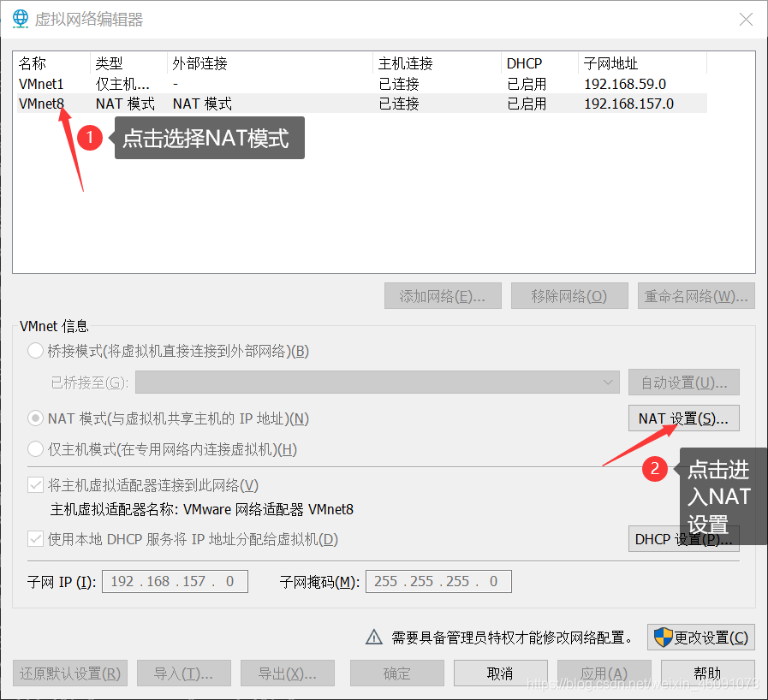Image resolution: width=768 pixels, height=700 pixels.
Task: Select bridged mode radio button
Action: coord(35,351)
